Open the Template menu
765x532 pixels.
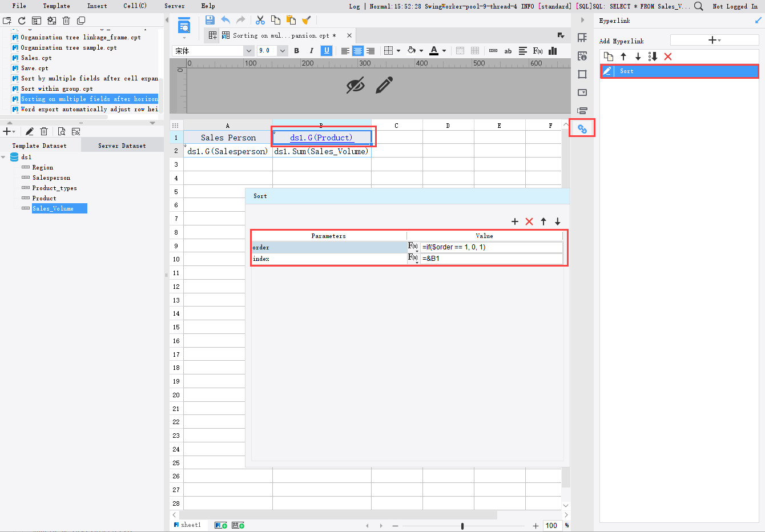(x=57, y=6)
